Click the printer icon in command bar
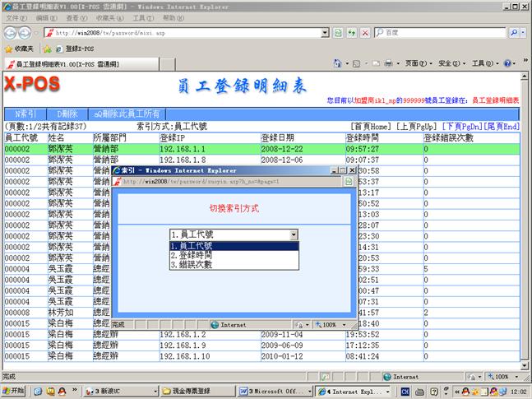Image resolution: width=532 pixels, height=399 pixels. click(389, 63)
